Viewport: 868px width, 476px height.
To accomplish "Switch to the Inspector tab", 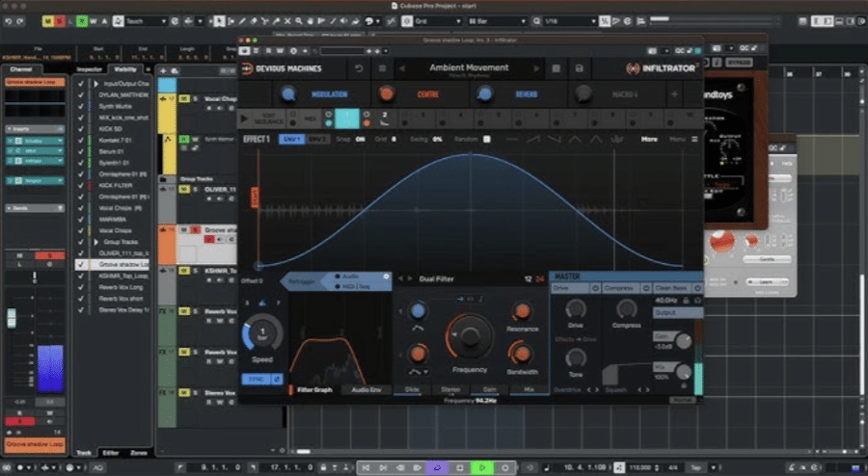I will (x=90, y=69).
